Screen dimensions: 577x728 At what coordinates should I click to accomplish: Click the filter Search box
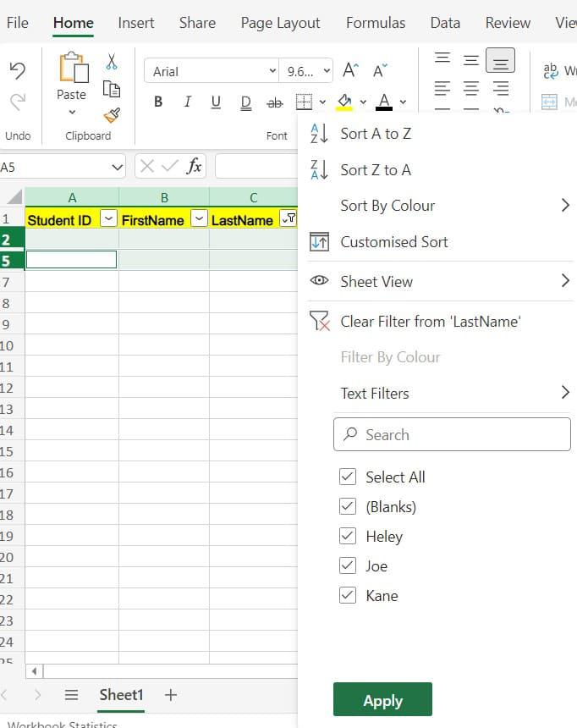(452, 434)
